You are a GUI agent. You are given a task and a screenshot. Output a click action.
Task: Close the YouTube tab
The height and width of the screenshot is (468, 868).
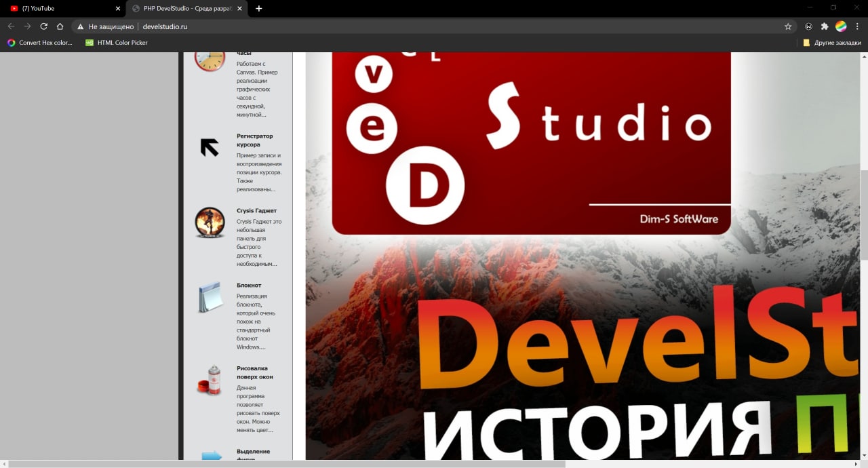click(x=117, y=9)
